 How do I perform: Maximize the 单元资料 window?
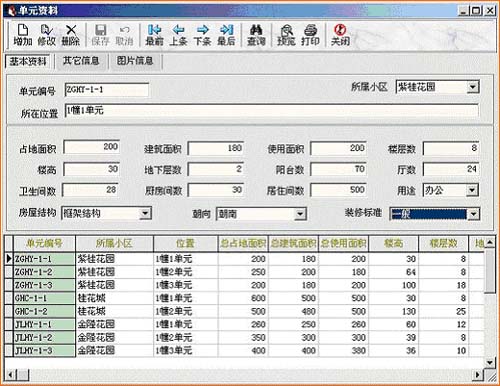476,11
